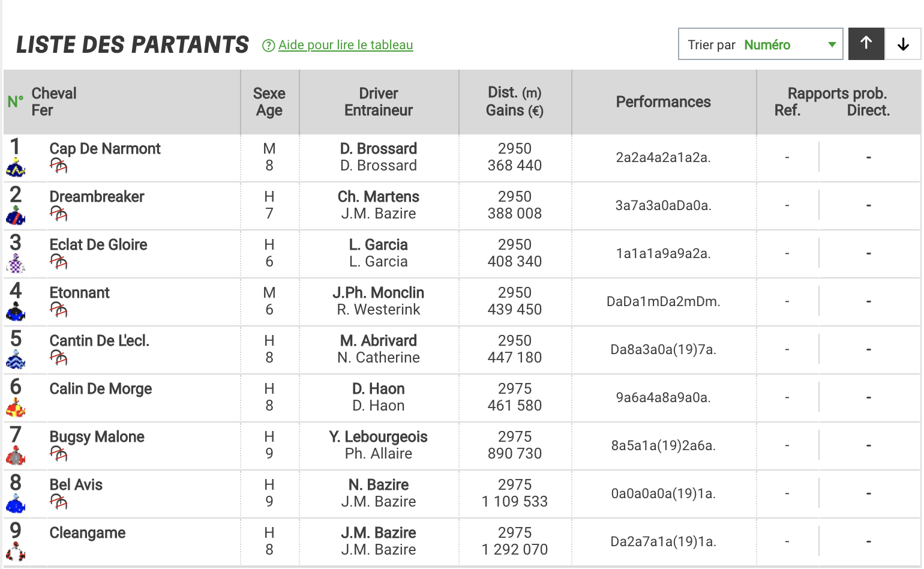Screen dimensions: 924x569
Task: Click horseshoe icon under Etonnant
Action: tap(59, 310)
